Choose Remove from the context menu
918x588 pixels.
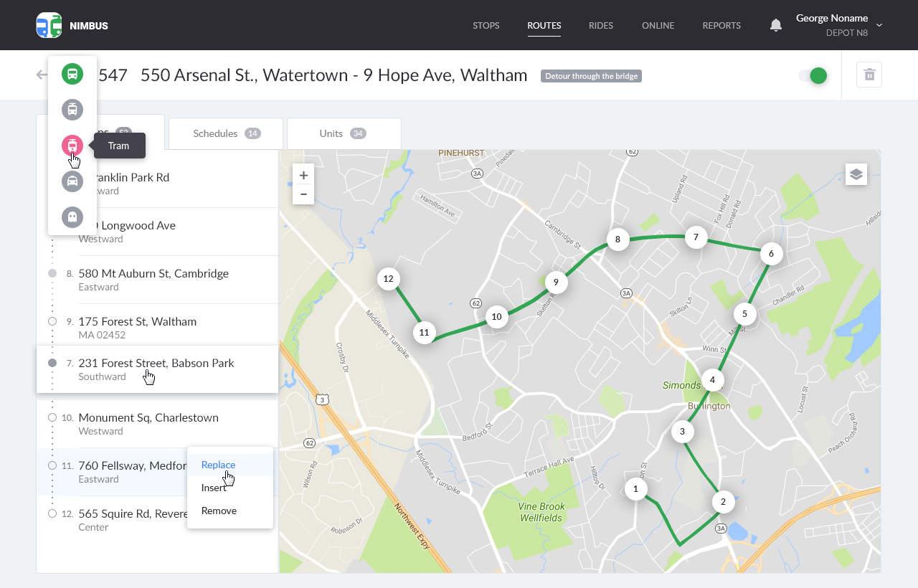[219, 511]
